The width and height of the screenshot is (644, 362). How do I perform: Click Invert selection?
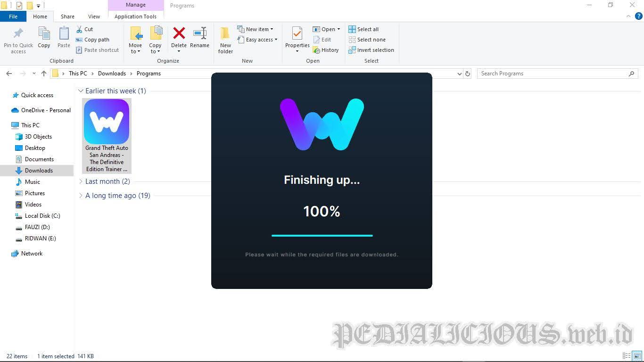371,50
